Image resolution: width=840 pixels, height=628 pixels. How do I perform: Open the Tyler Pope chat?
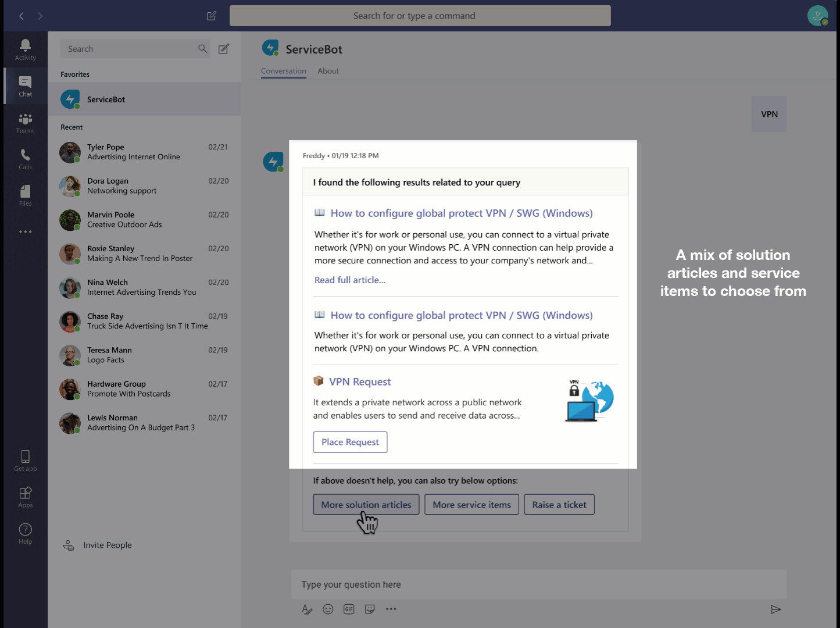coord(144,152)
